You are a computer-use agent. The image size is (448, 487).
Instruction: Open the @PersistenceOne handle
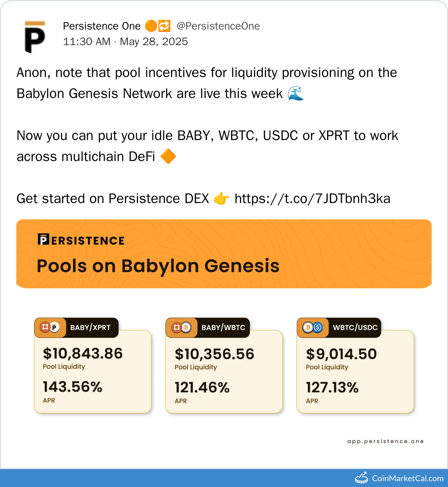[218, 26]
